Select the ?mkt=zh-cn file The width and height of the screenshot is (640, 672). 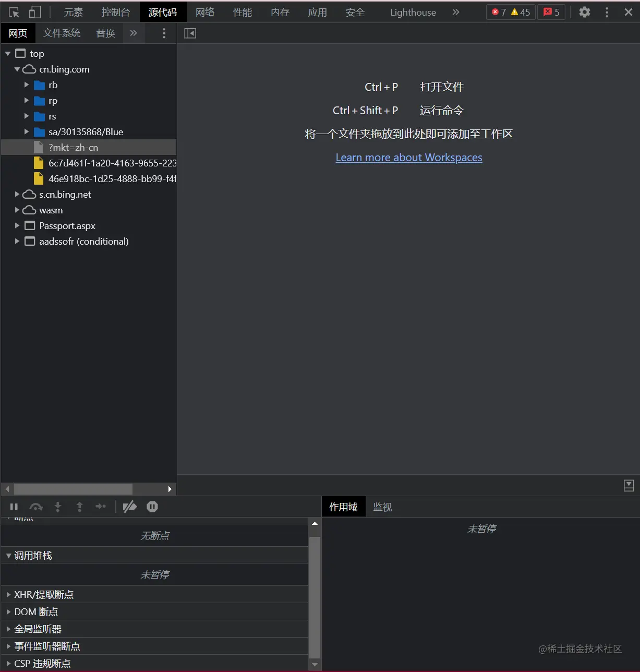click(89, 147)
